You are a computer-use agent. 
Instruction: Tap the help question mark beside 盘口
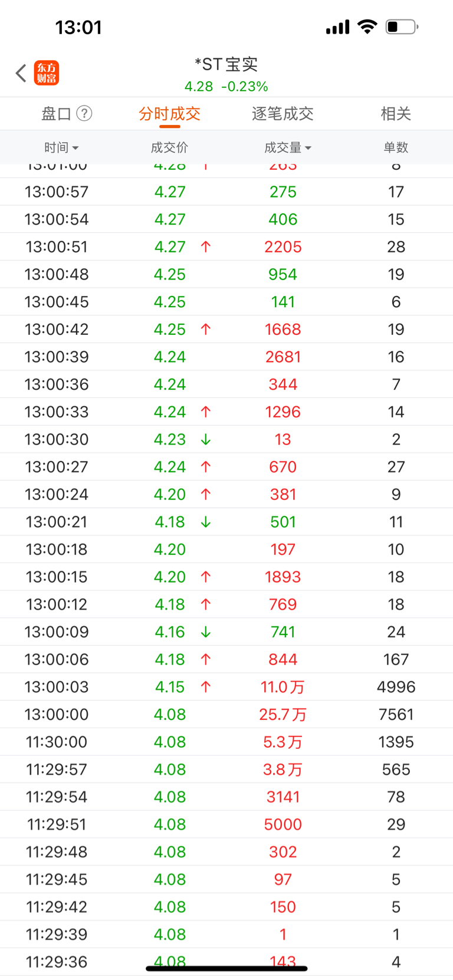(x=84, y=113)
